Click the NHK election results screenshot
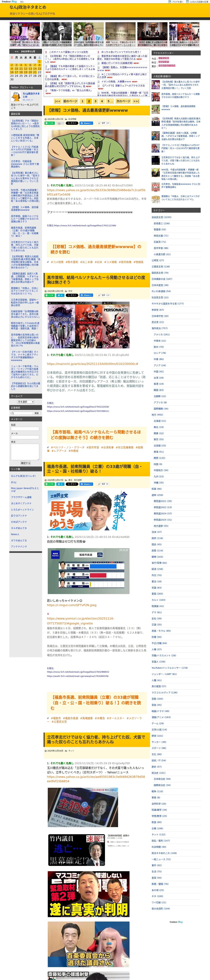 [88, 571]
